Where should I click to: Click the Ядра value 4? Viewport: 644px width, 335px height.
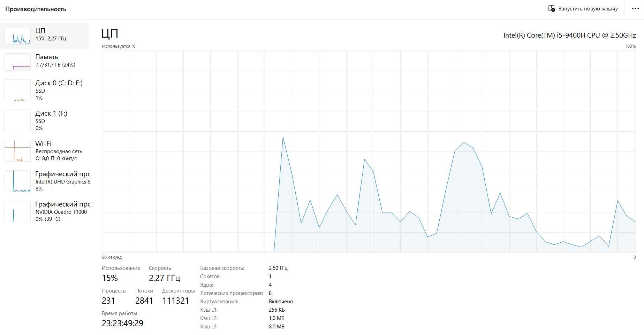(270, 285)
